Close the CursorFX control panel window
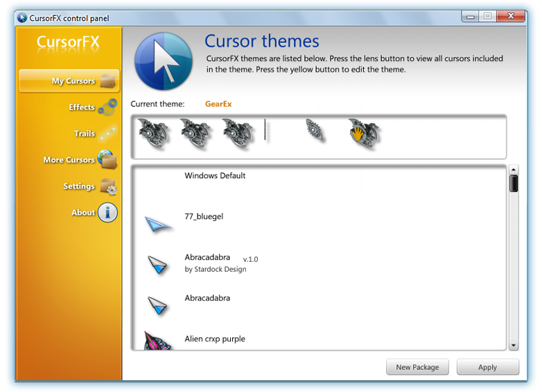The width and height of the screenshot is (542, 392). pos(511,16)
